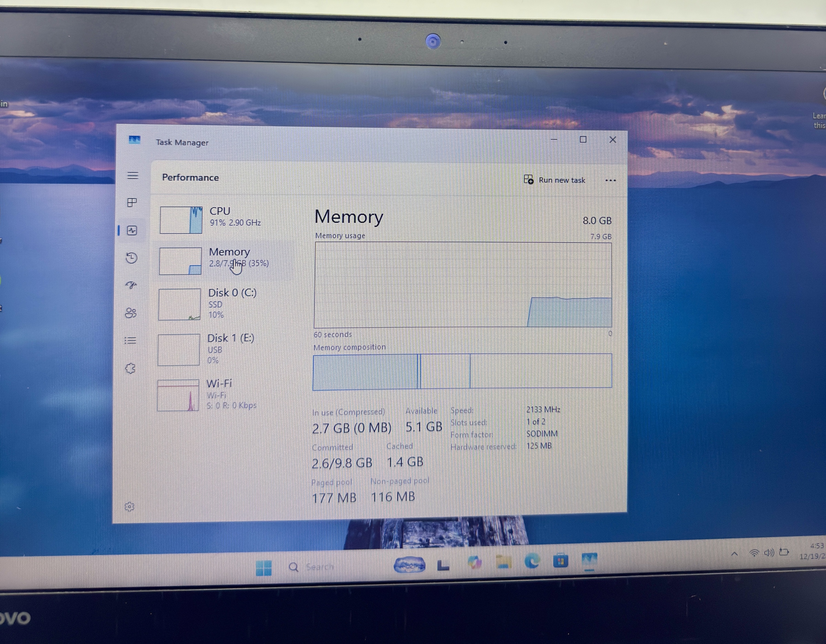Open the three-dot more options menu
Viewport: 826px width, 644px height.
pos(611,180)
